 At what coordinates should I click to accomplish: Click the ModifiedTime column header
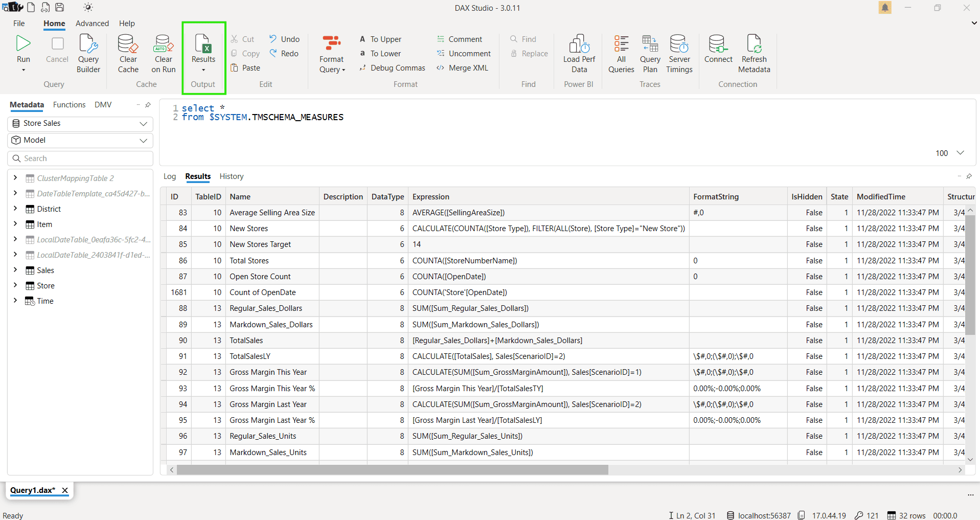(x=898, y=197)
